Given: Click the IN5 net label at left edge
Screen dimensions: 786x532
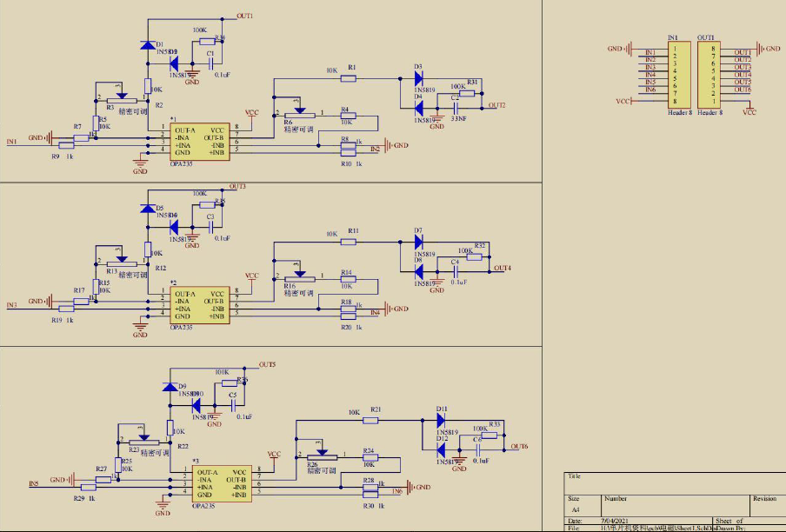Looking at the screenshot, I should [34, 484].
